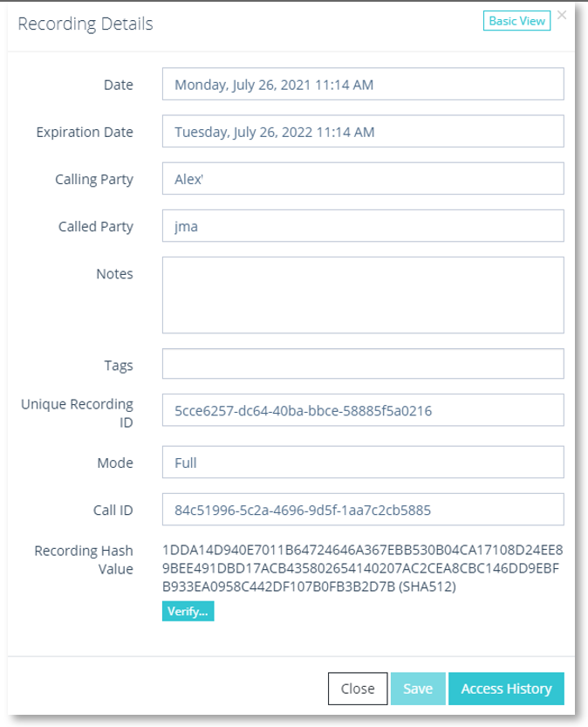Switch to Basic View
This screenshot has height=727, width=588.
tap(516, 21)
